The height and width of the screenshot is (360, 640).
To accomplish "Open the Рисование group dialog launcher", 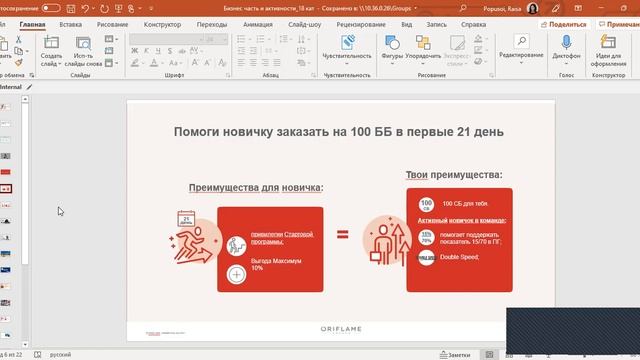I will click(x=491, y=76).
